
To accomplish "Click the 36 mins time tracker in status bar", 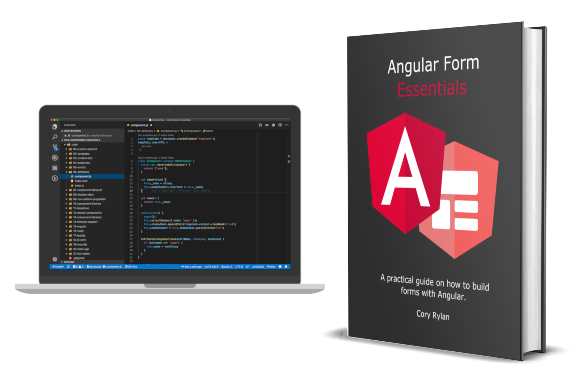I will [131, 267].
